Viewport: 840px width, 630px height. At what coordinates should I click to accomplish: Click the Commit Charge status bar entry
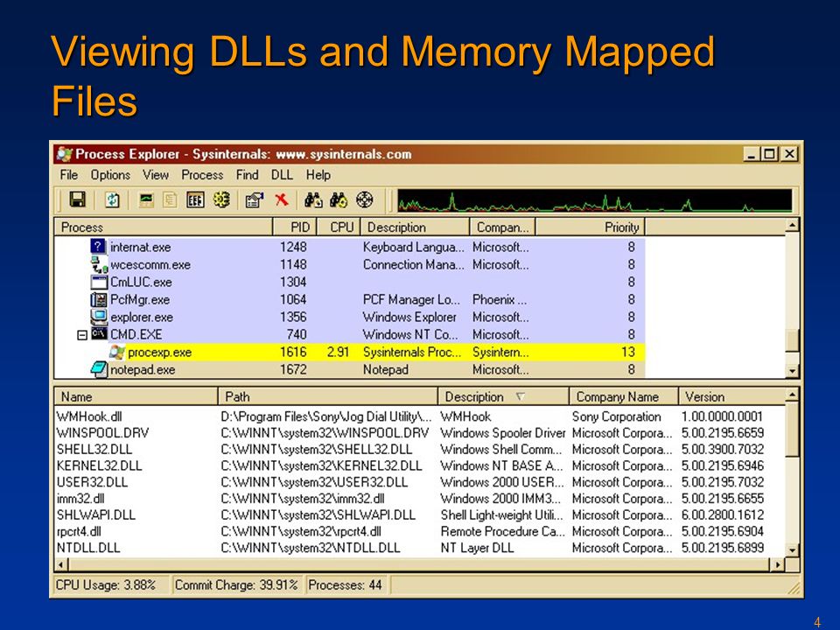click(236, 585)
